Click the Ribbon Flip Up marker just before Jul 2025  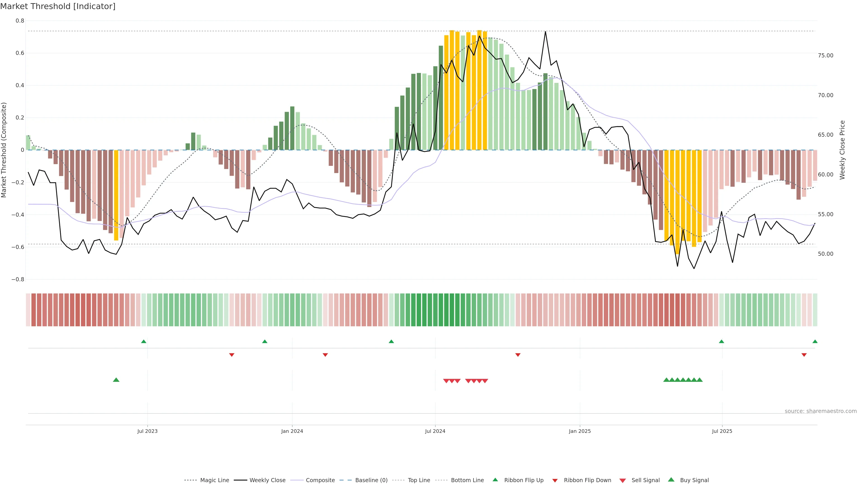[722, 342]
